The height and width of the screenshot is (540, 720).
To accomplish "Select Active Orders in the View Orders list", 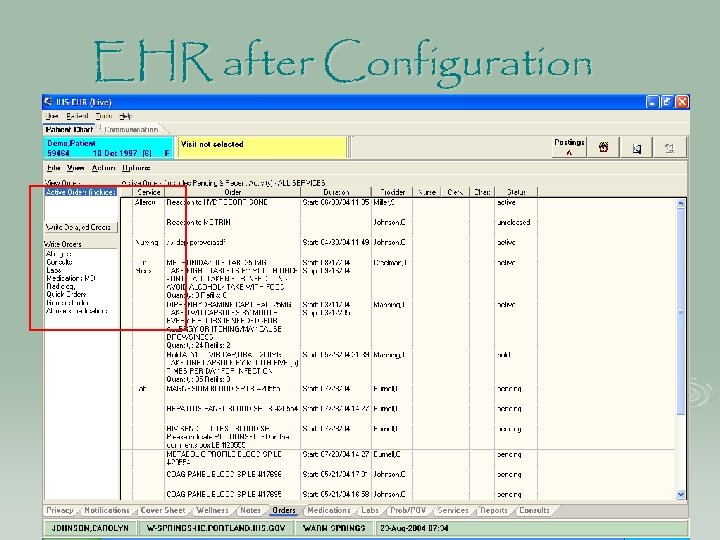I will click(x=81, y=192).
